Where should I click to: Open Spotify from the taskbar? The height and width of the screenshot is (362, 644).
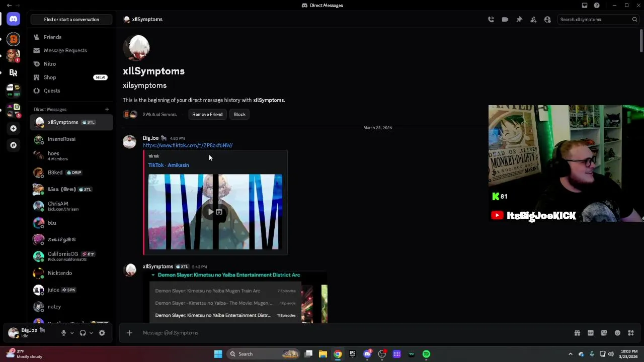pyautogui.click(x=426, y=354)
